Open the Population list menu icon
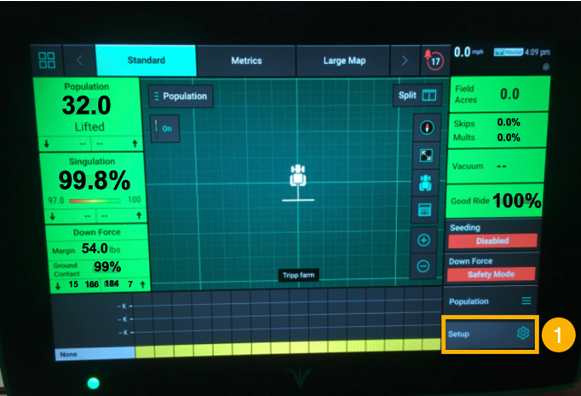The width and height of the screenshot is (581, 396). click(x=526, y=301)
